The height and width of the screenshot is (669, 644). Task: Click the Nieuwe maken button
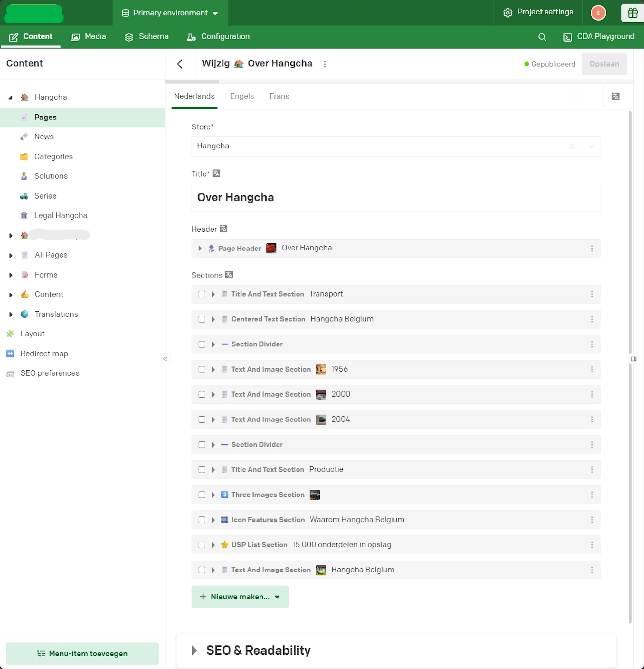point(240,597)
